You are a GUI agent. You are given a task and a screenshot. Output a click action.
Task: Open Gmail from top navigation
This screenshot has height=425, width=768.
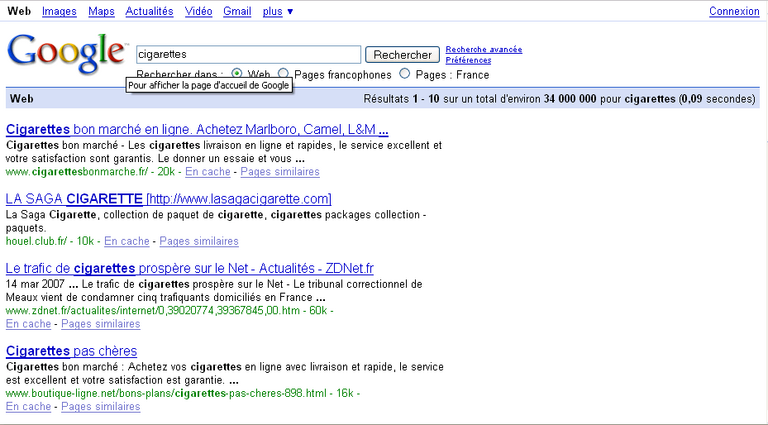point(237,11)
